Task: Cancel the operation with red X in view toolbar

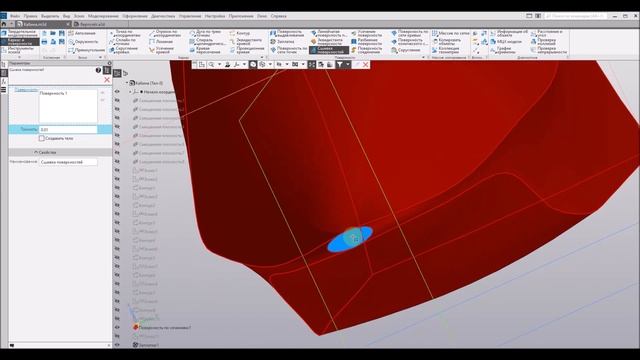Action: point(366,64)
